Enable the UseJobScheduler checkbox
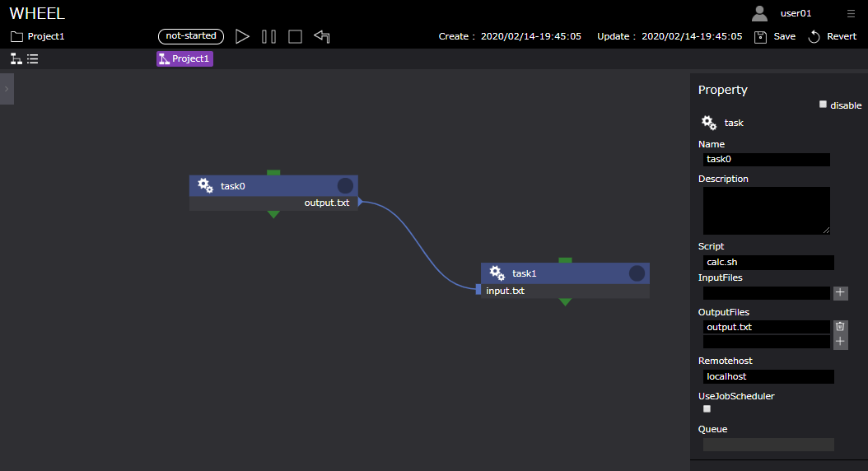868x471 pixels. click(707, 408)
